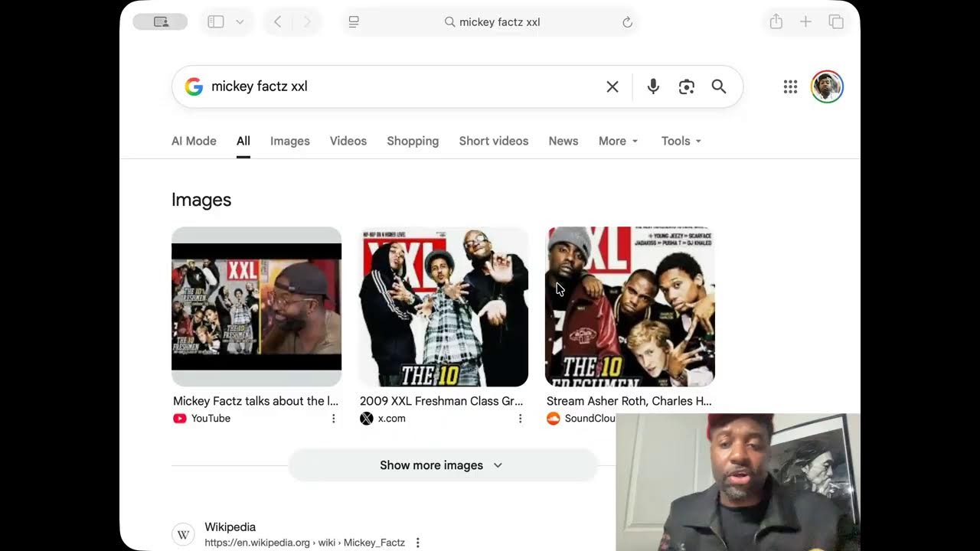Screen dimensions: 980x551
Task: Switch to the Shopping tab
Action: pos(413,141)
